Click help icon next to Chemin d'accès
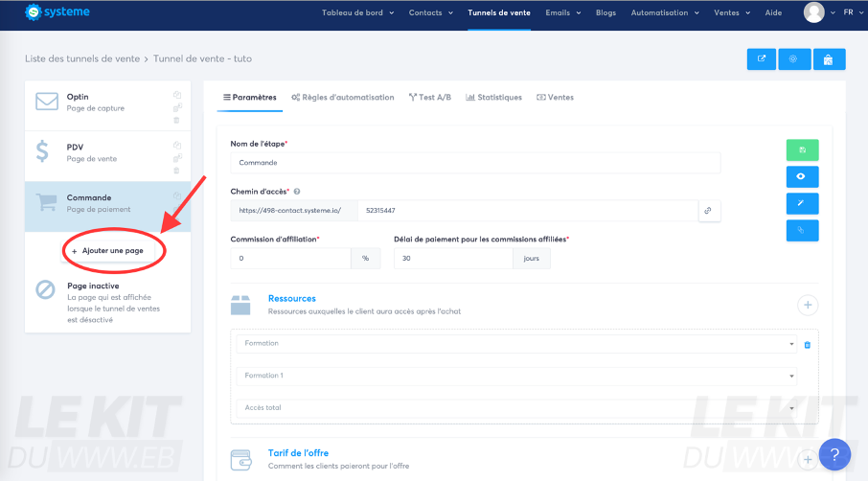 click(x=297, y=192)
